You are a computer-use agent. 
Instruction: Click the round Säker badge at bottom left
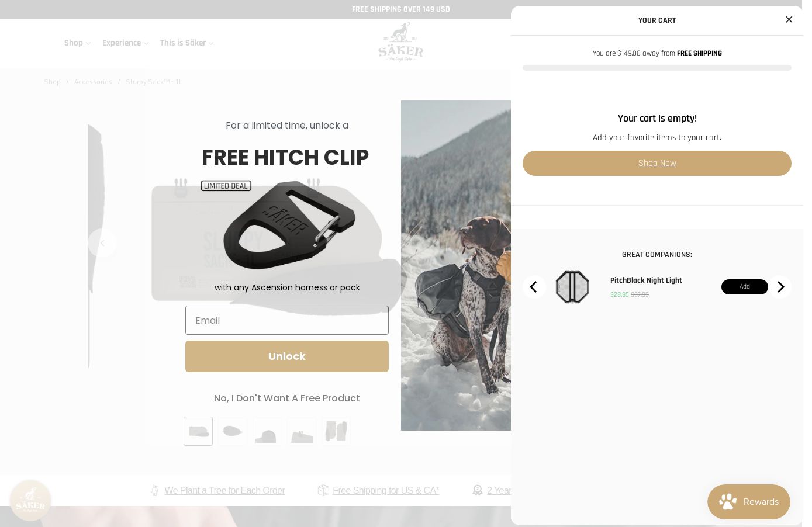click(30, 501)
